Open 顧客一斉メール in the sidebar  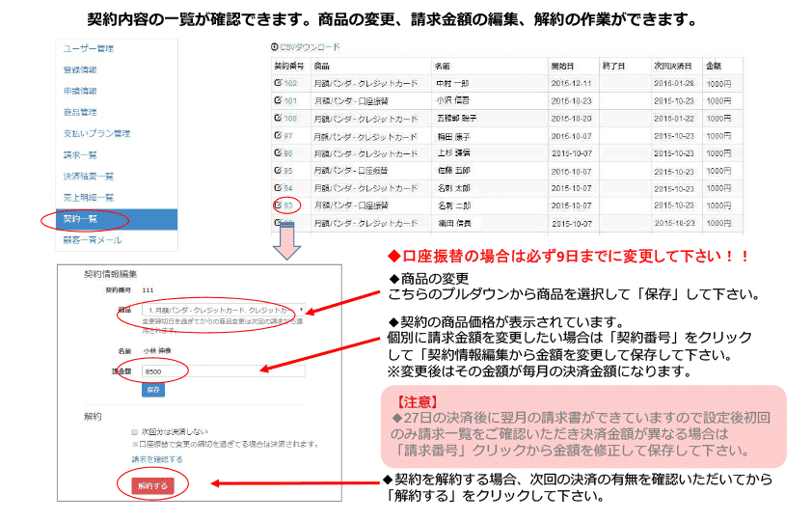(93, 240)
